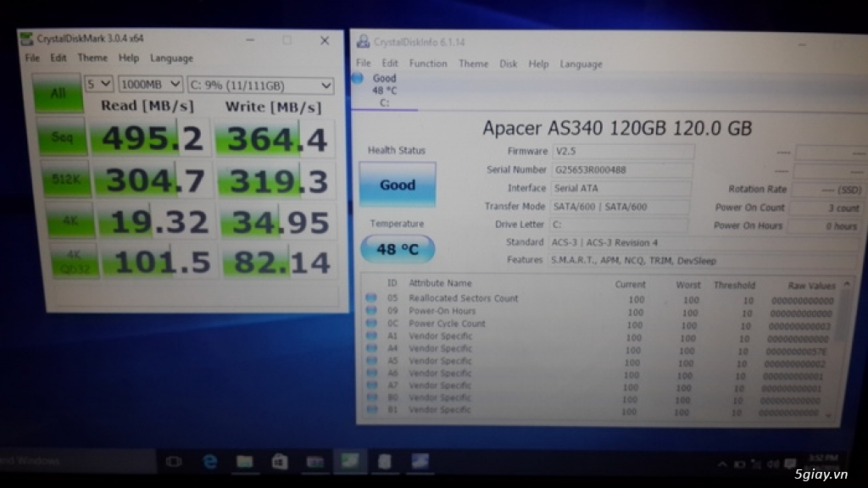
Task: Click the CrystalDiskMark taskbar icon
Action: (x=350, y=461)
